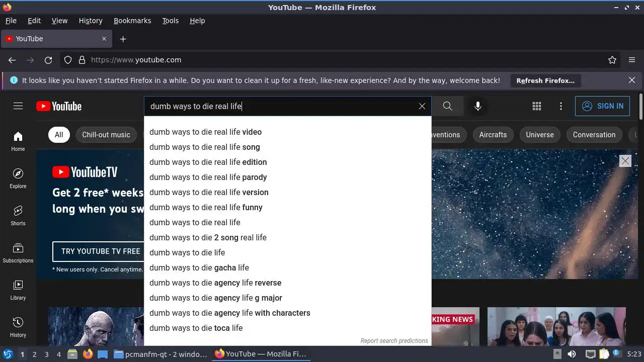644x362 pixels.
Task: Go to Home in the sidebar
Action: 18,141
